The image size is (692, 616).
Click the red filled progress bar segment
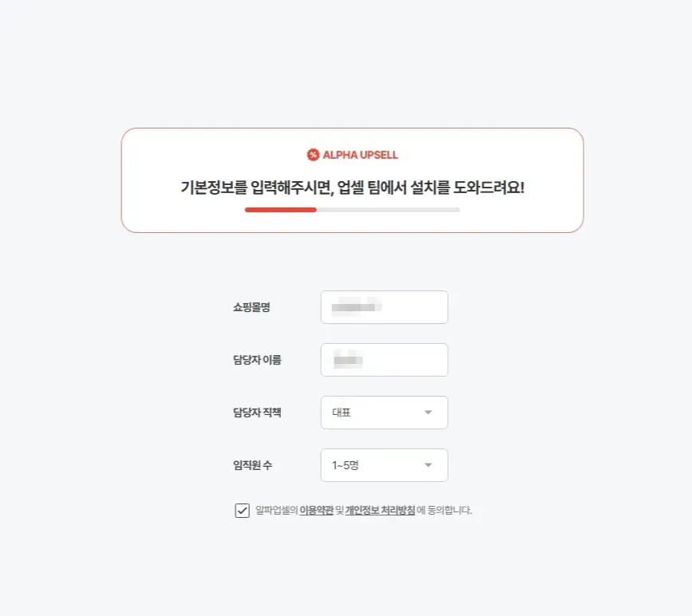tap(281, 210)
